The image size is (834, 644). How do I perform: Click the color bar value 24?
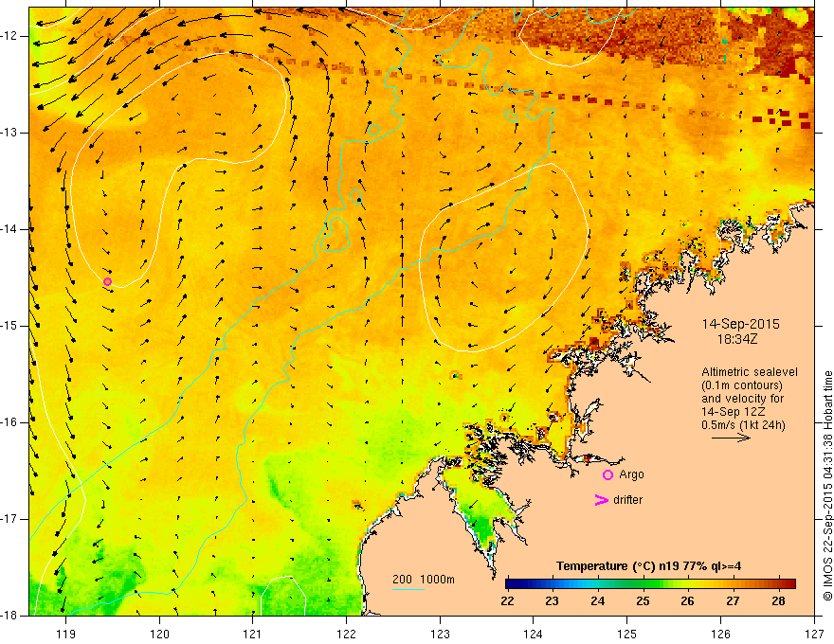[x=598, y=601]
